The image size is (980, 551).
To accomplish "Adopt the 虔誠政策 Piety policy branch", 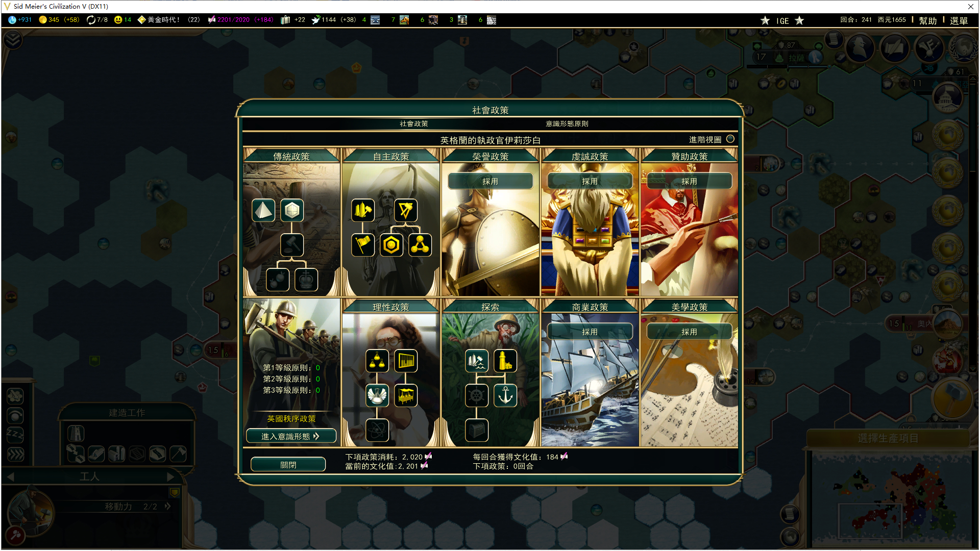I will (x=590, y=181).
